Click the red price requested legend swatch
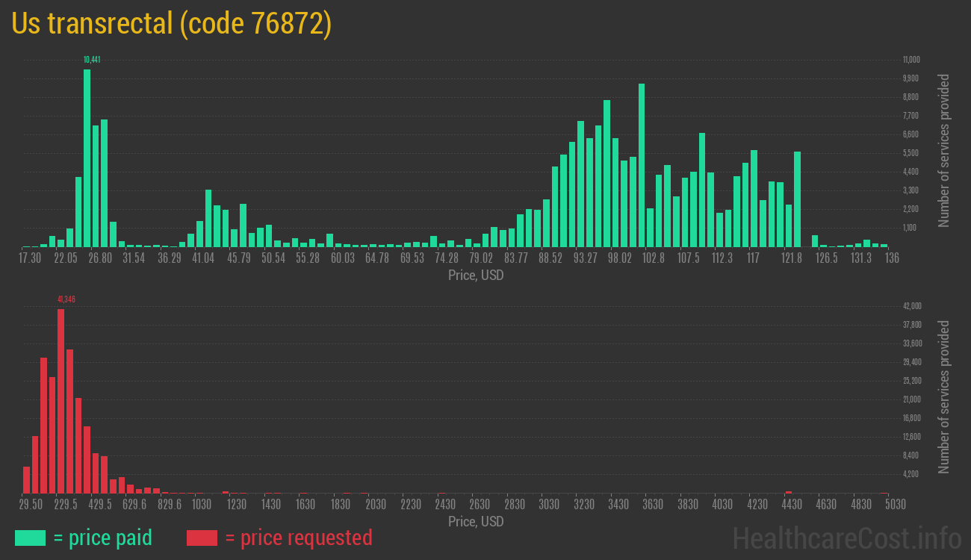 click(x=202, y=538)
